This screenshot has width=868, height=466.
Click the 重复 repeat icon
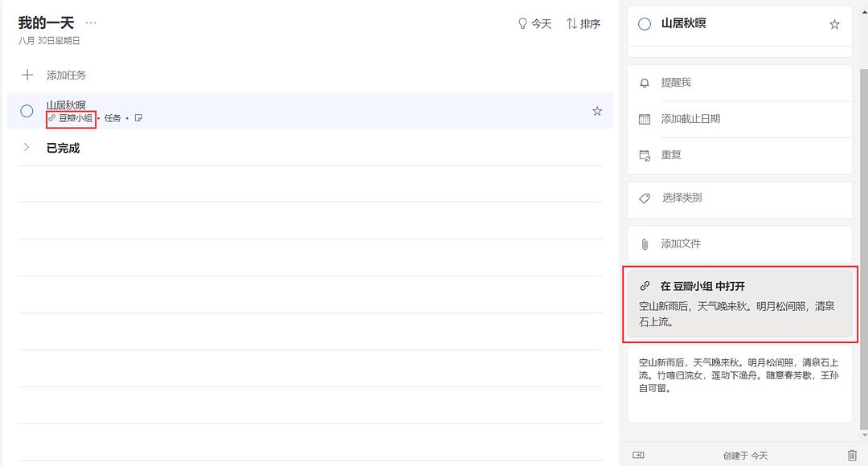[x=644, y=155]
